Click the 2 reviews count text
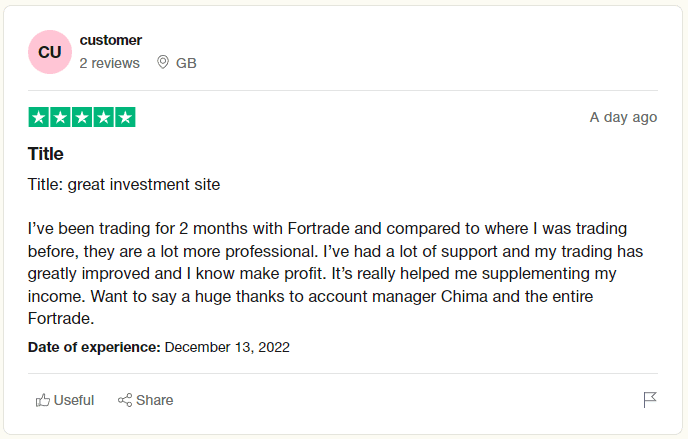This screenshot has height=439, width=688. coord(109,63)
